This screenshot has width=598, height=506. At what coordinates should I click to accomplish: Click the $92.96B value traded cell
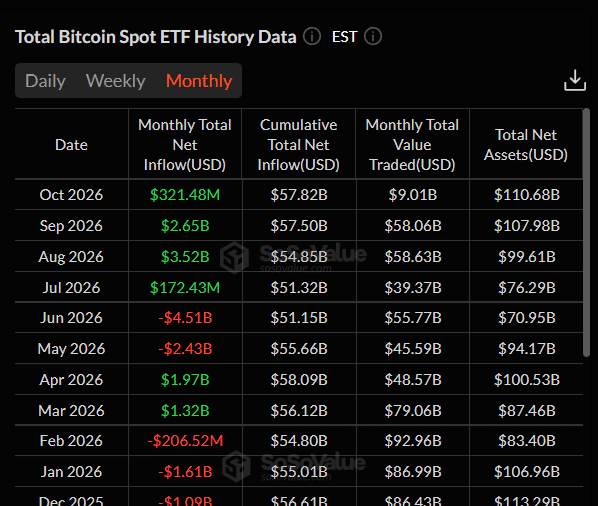pos(413,441)
